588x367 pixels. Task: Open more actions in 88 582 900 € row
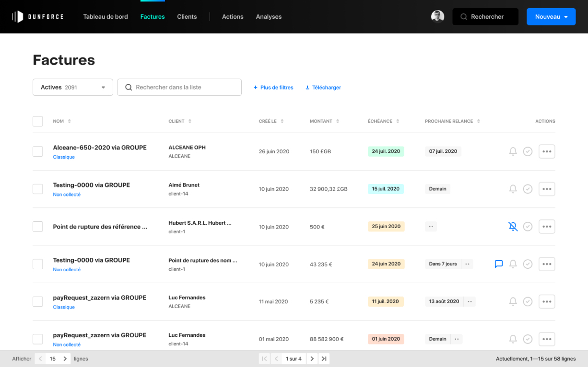547,339
